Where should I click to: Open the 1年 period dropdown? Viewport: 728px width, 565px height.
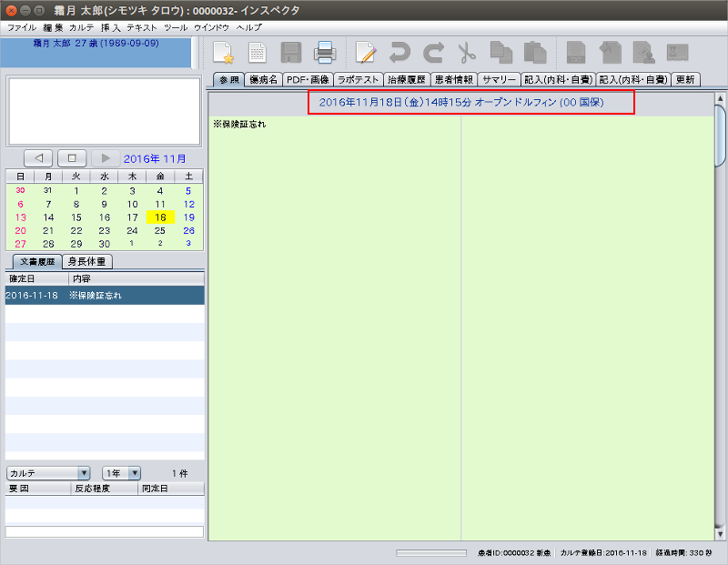click(x=122, y=473)
